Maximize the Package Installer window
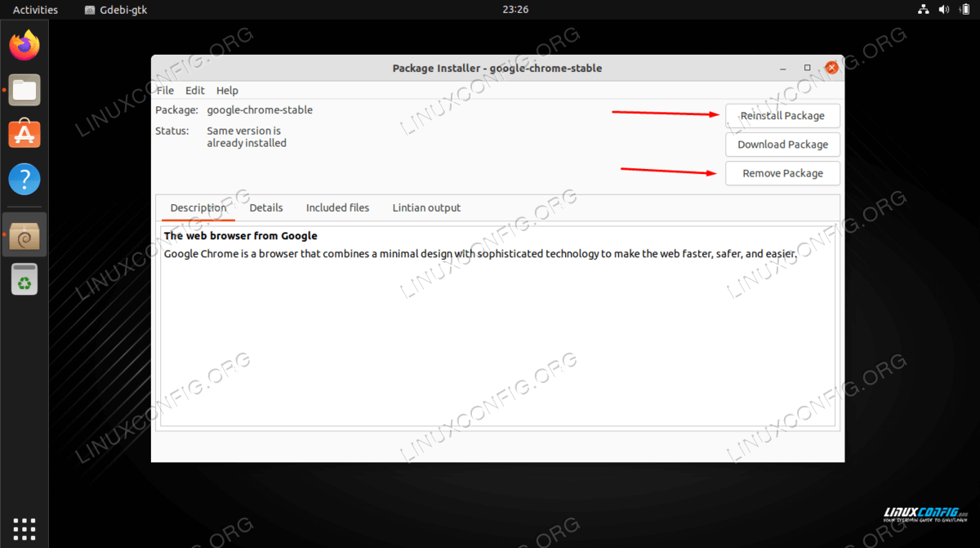 click(x=807, y=68)
